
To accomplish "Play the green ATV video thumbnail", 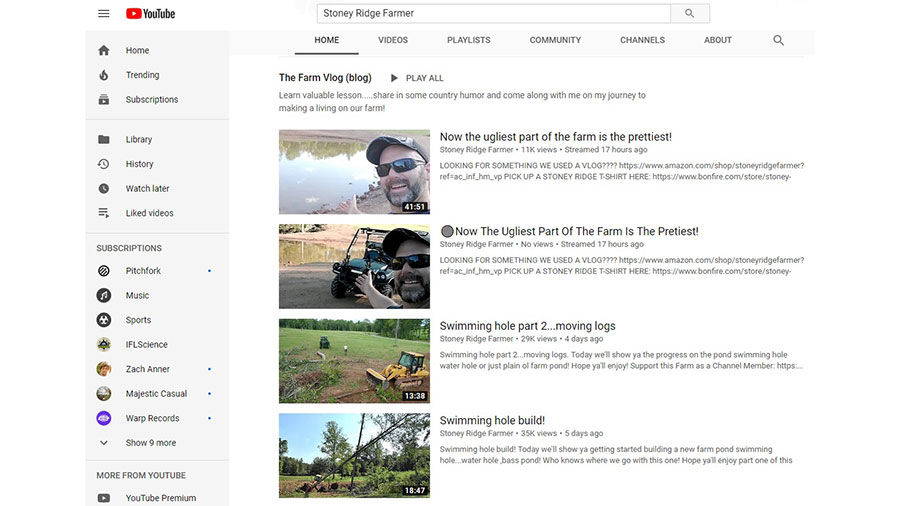I will (x=354, y=266).
